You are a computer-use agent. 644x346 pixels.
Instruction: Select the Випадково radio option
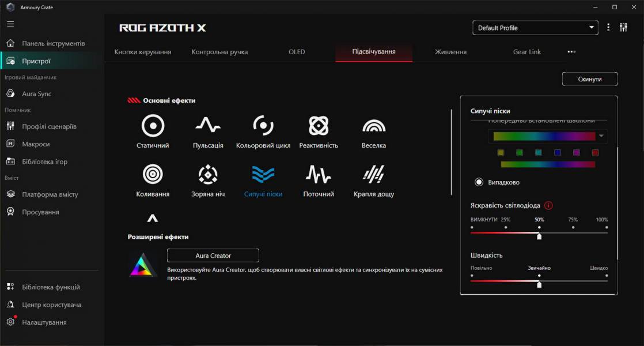coord(479,181)
